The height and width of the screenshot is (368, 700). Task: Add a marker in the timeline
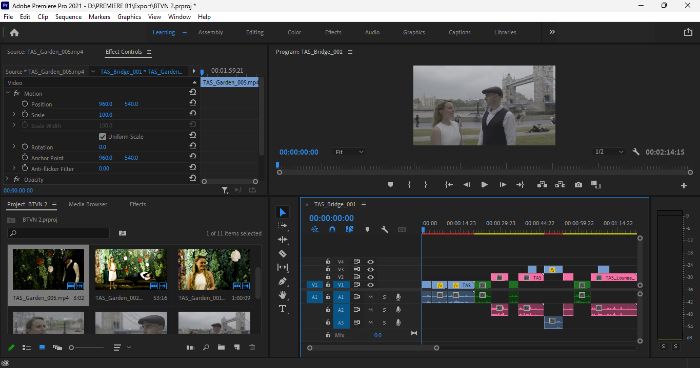(367, 229)
